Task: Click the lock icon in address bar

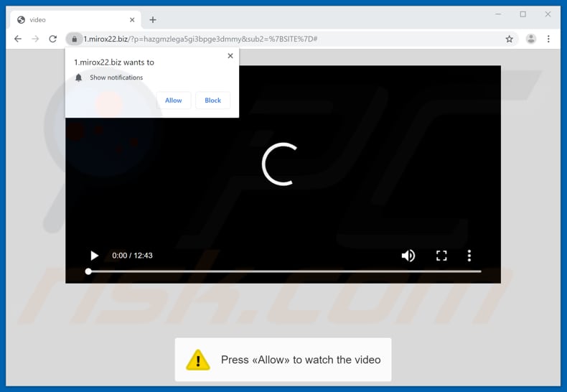Action: tap(74, 39)
